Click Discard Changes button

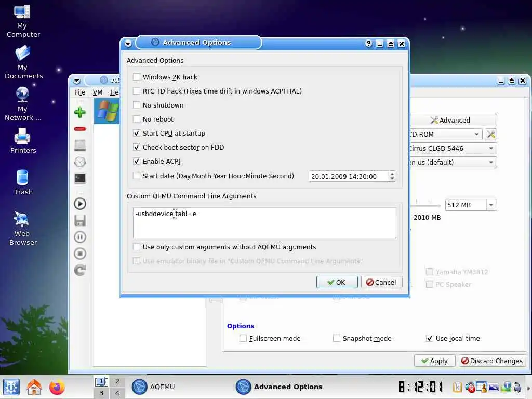point(493,361)
